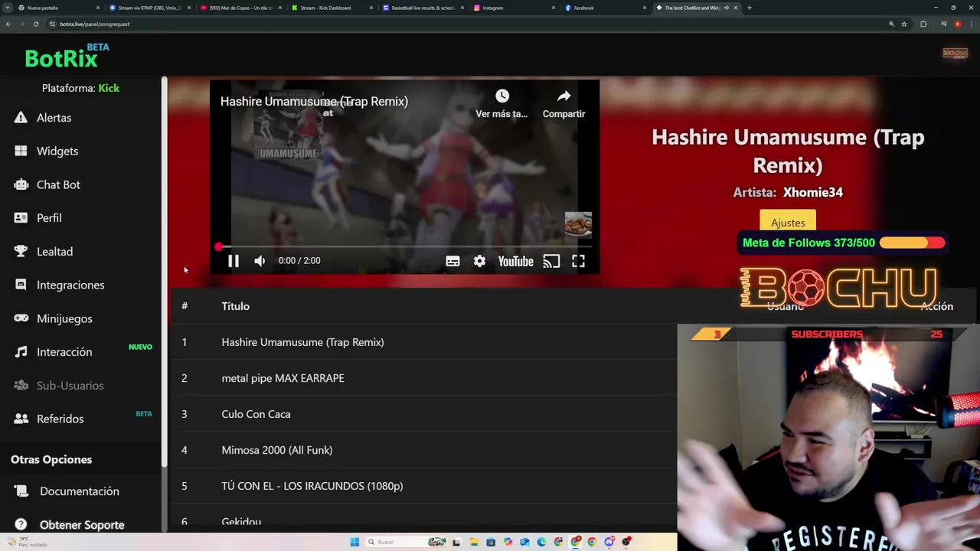Bookmark this page with star icon
The width and height of the screenshot is (980, 551).
[x=904, y=24]
